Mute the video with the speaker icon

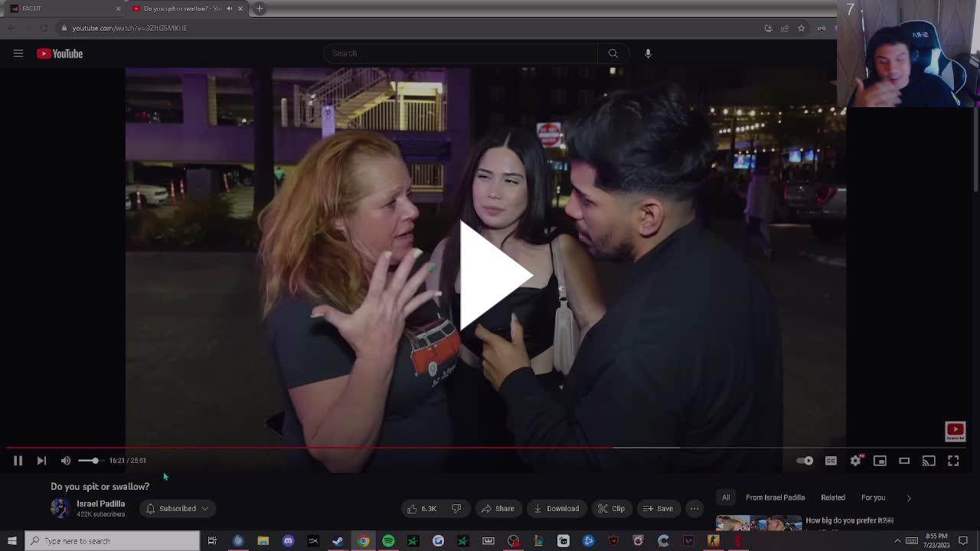[66, 461]
